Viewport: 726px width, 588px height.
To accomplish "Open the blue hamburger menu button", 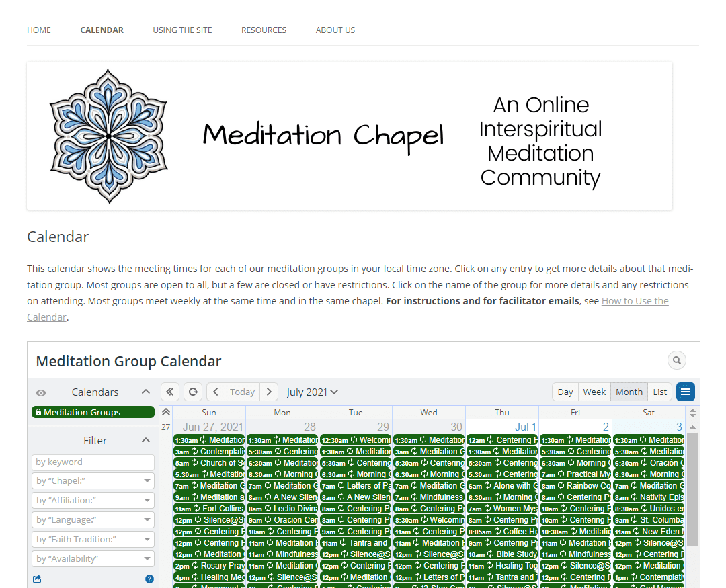I will point(686,392).
